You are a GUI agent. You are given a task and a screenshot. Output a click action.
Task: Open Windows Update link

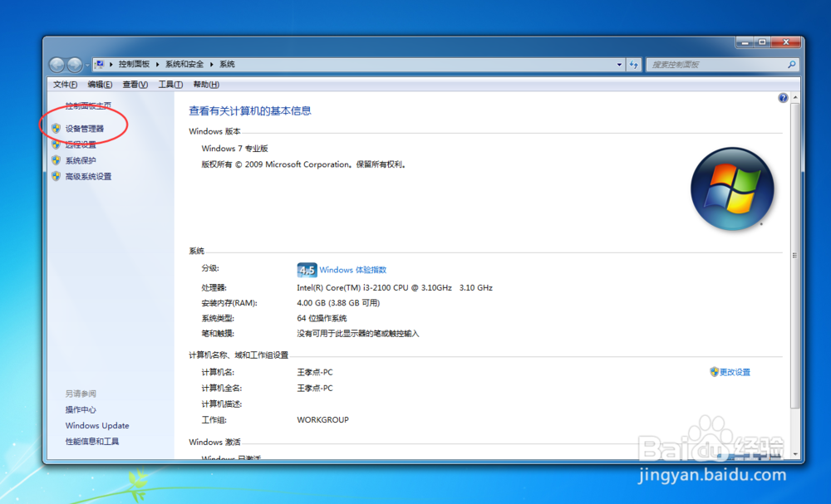[x=97, y=425]
